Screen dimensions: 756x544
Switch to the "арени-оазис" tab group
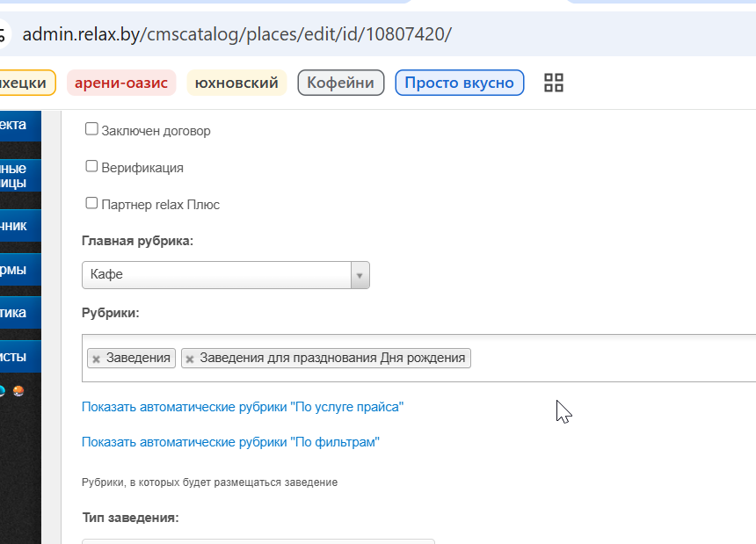click(121, 83)
